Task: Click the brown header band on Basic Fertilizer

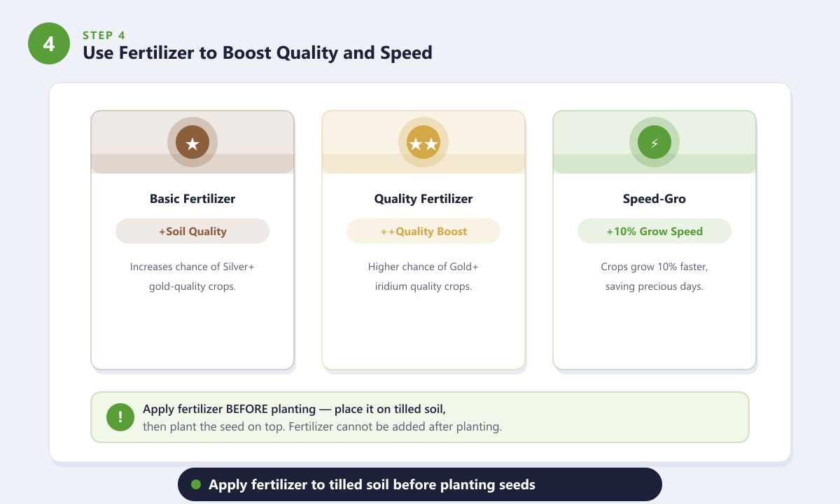Action: click(x=192, y=142)
